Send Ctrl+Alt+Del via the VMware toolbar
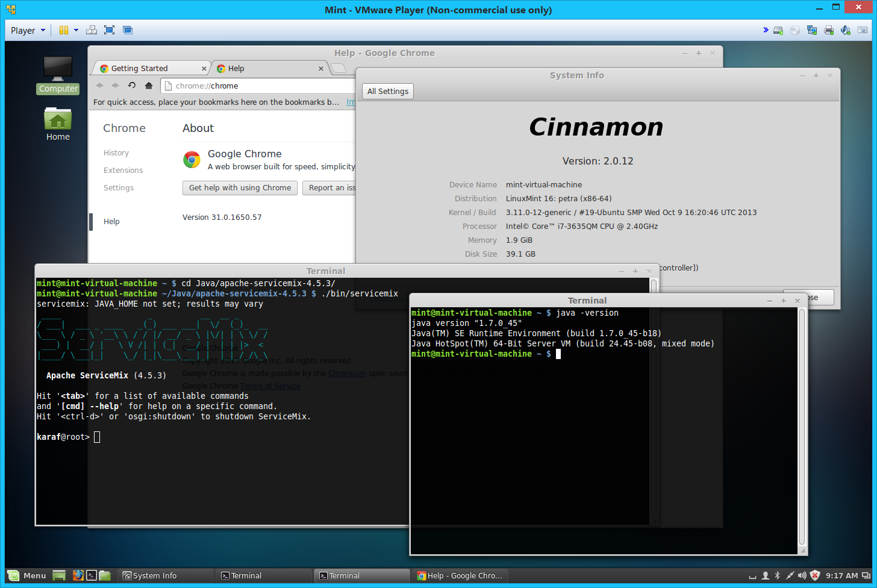This screenshot has height=588, width=877. point(92,30)
